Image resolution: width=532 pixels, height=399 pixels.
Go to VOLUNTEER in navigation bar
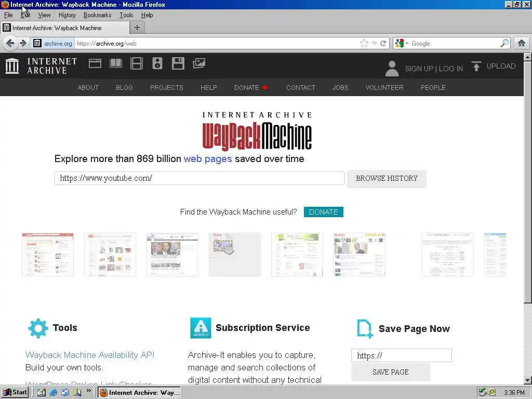click(384, 87)
